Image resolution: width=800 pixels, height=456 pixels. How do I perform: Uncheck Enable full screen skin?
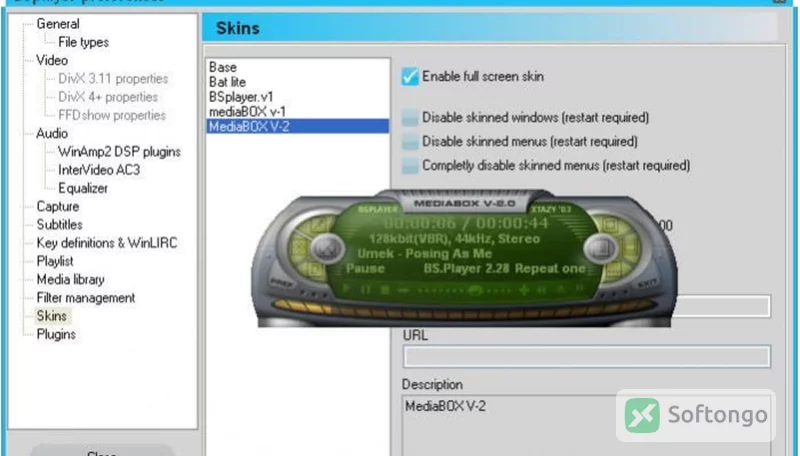[410, 77]
